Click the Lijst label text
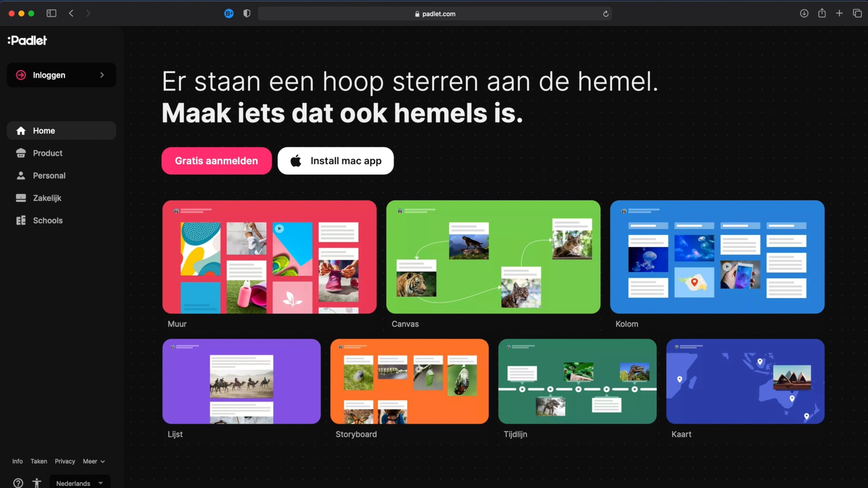Screen dimensions: 868x488 [175, 434]
